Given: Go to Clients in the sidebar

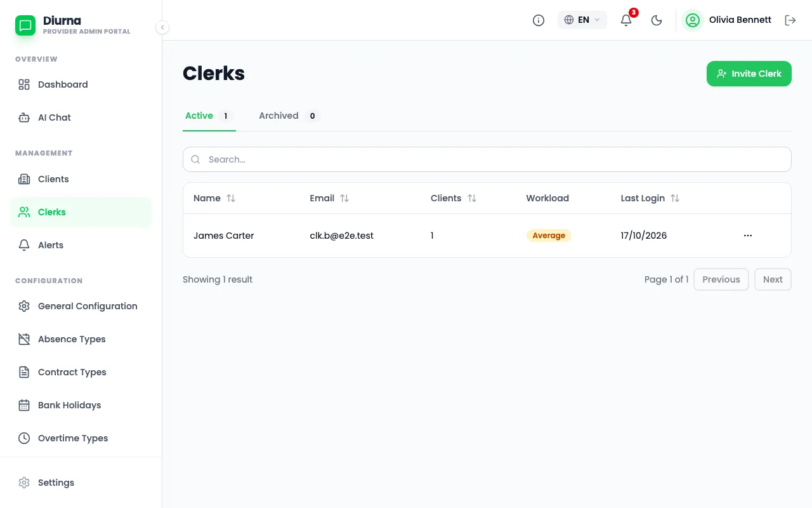Looking at the screenshot, I should (81, 179).
